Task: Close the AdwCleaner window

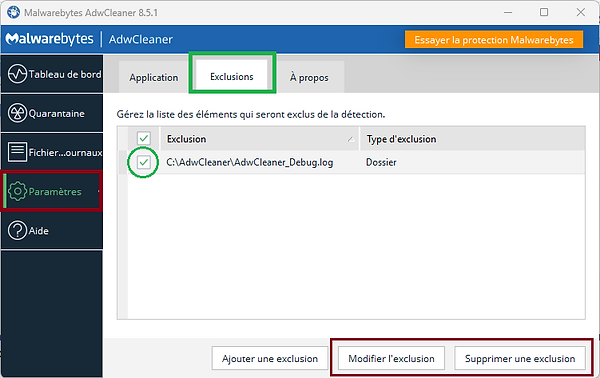Action: coord(580,12)
